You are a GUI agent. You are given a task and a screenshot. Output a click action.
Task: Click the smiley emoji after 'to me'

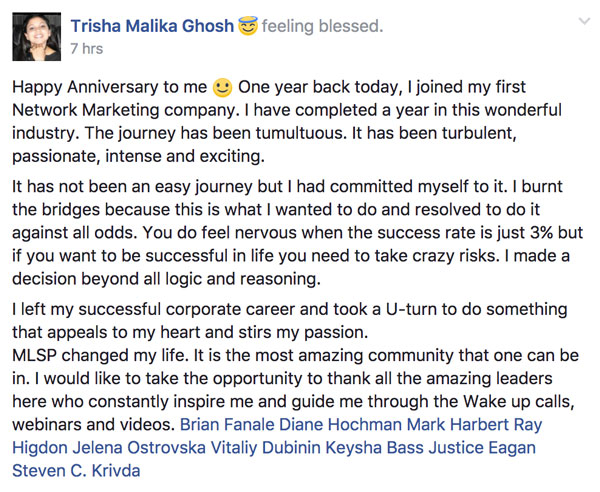(222, 88)
